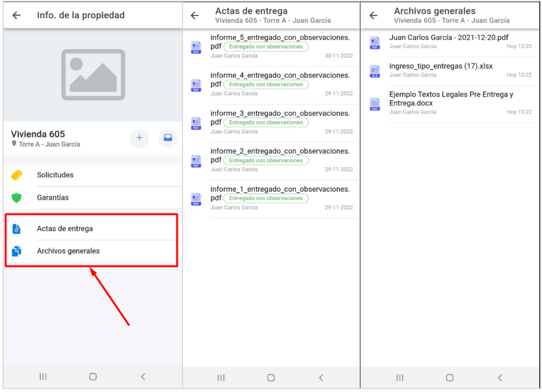
Task: Tap the status badge on informe_1 row
Action: click(x=266, y=198)
